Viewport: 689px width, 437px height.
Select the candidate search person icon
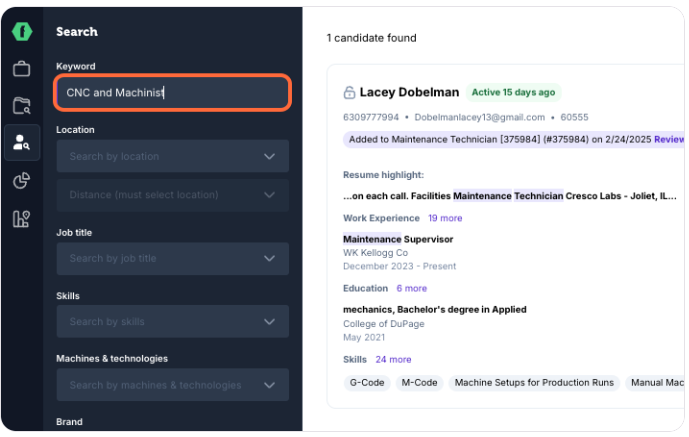pos(22,142)
